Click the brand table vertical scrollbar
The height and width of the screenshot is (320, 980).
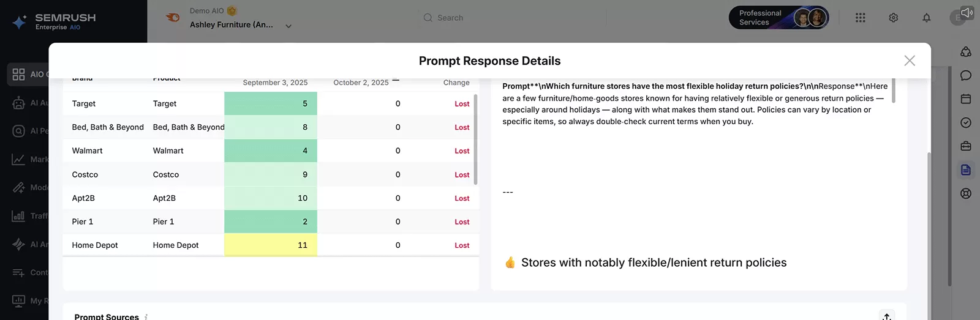(475, 139)
